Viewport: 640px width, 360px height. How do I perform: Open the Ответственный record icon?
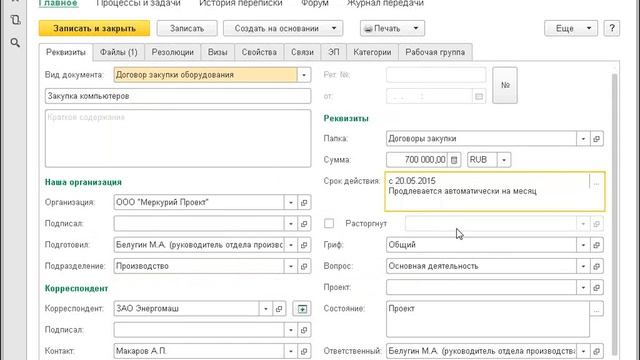point(596,351)
